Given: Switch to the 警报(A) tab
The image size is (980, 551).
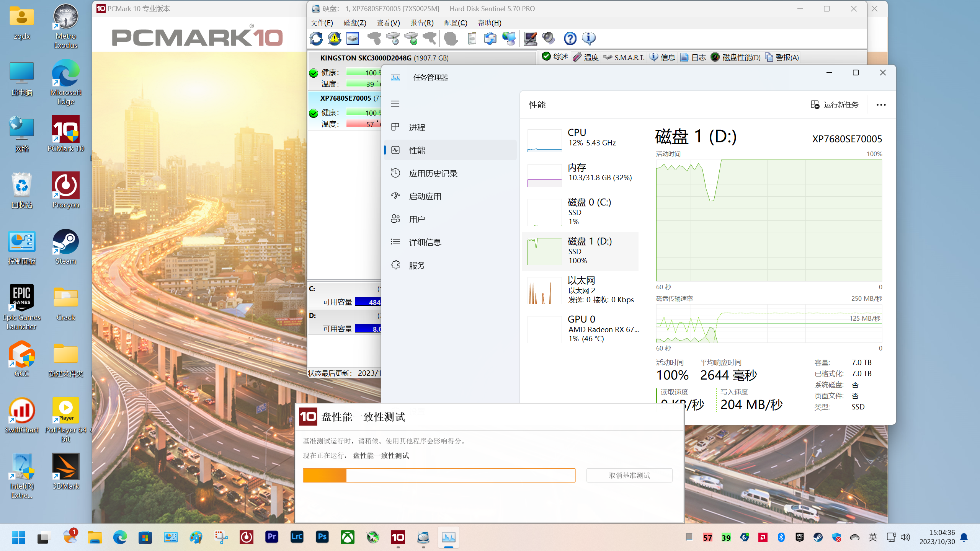Looking at the screenshot, I should pos(782,57).
